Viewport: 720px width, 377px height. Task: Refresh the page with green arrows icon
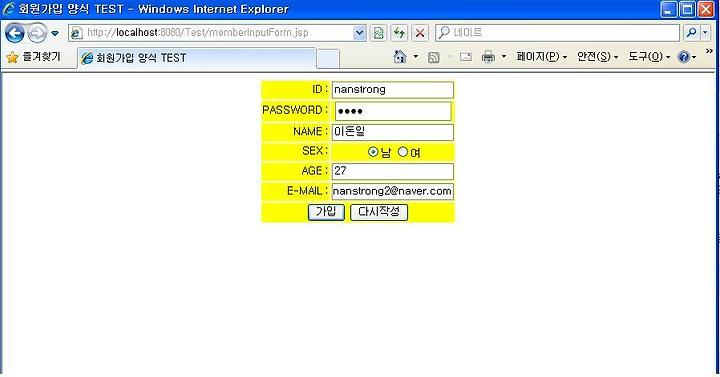399,33
